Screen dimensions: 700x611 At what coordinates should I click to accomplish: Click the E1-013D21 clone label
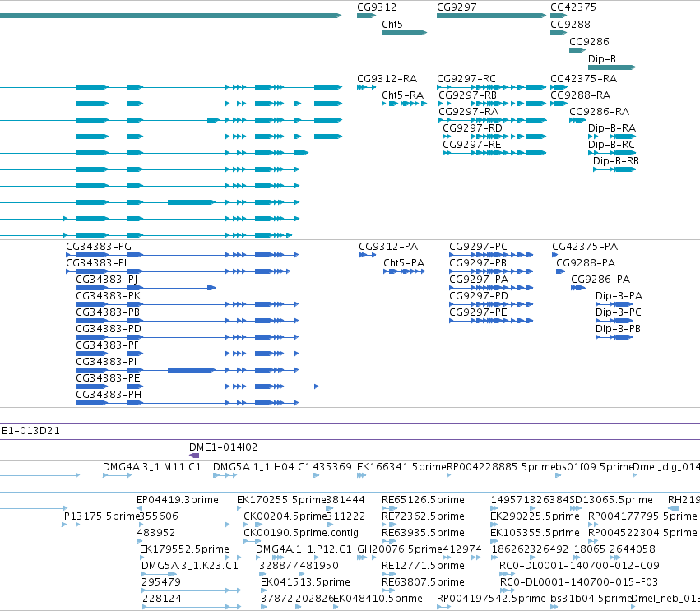click(x=30, y=431)
